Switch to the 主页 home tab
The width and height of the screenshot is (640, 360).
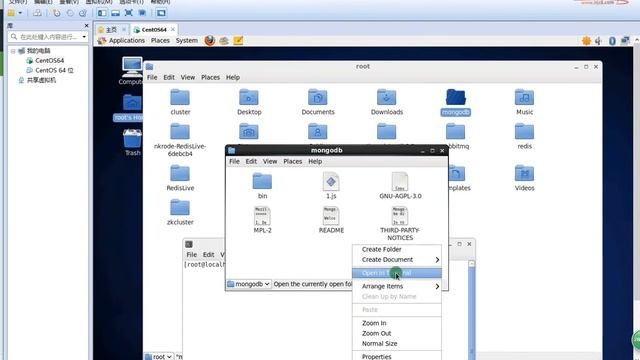click(111, 29)
